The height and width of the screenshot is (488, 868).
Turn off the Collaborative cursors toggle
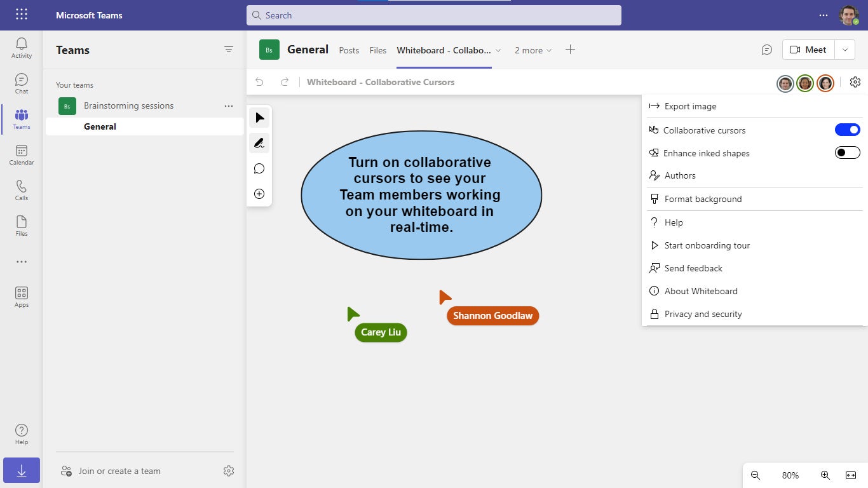click(x=848, y=130)
